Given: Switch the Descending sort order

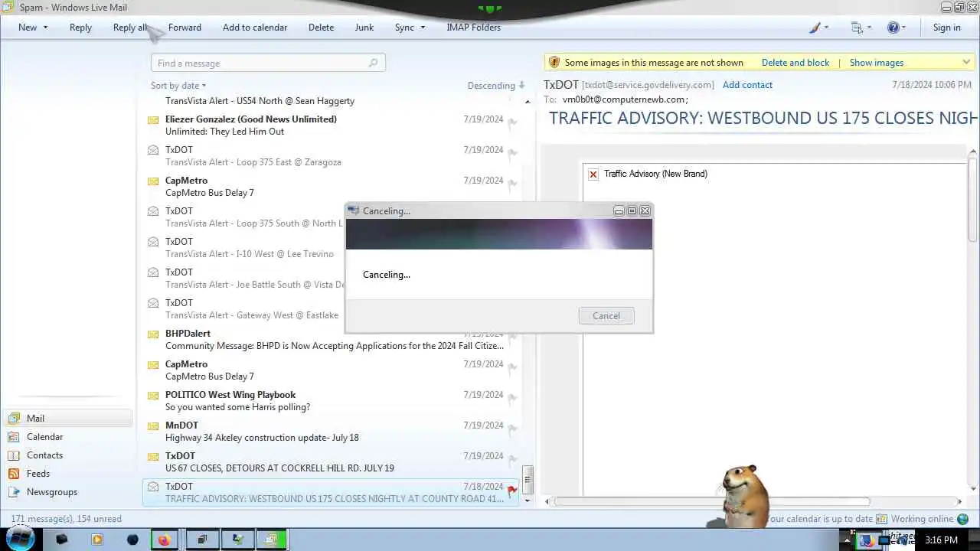Looking at the screenshot, I should (x=496, y=86).
